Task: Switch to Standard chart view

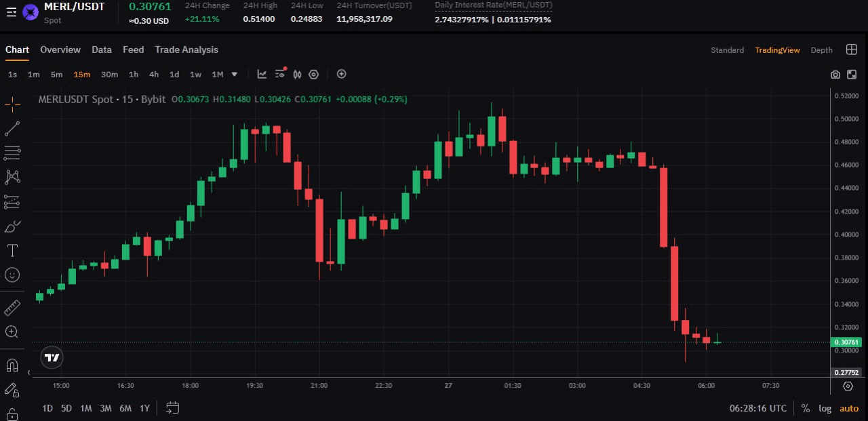Action: point(727,49)
